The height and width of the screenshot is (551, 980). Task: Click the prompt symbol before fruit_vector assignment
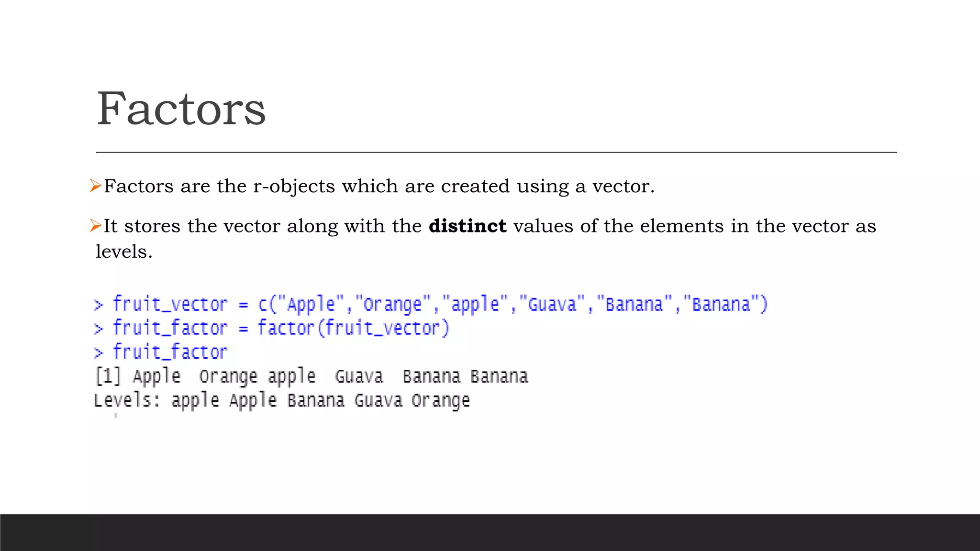pyautogui.click(x=98, y=305)
